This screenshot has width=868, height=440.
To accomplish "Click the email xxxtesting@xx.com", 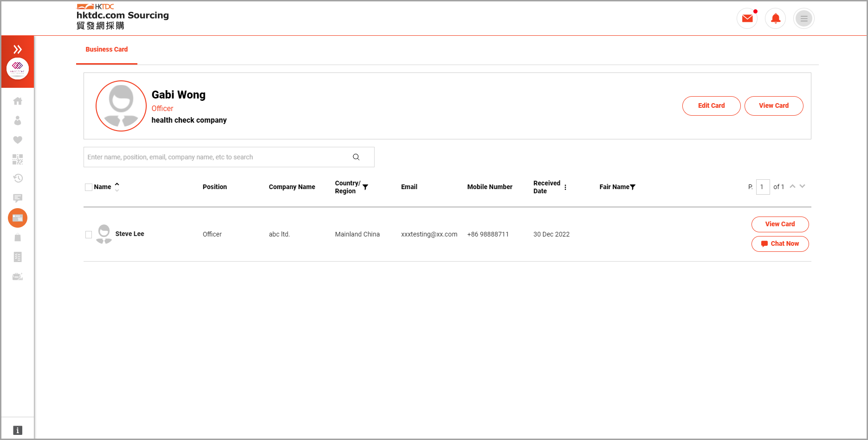I will click(429, 234).
